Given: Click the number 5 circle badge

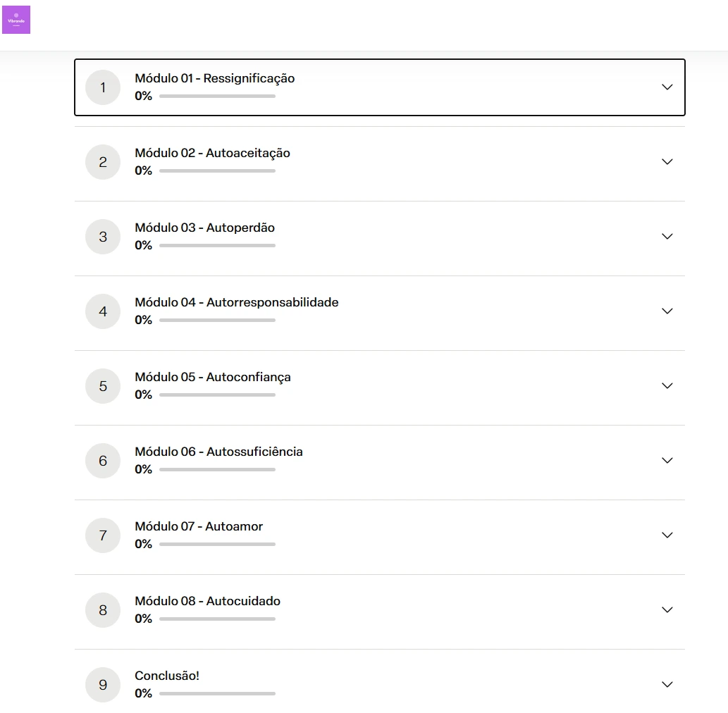Looking at the screenshot, I should click(103, 386).
